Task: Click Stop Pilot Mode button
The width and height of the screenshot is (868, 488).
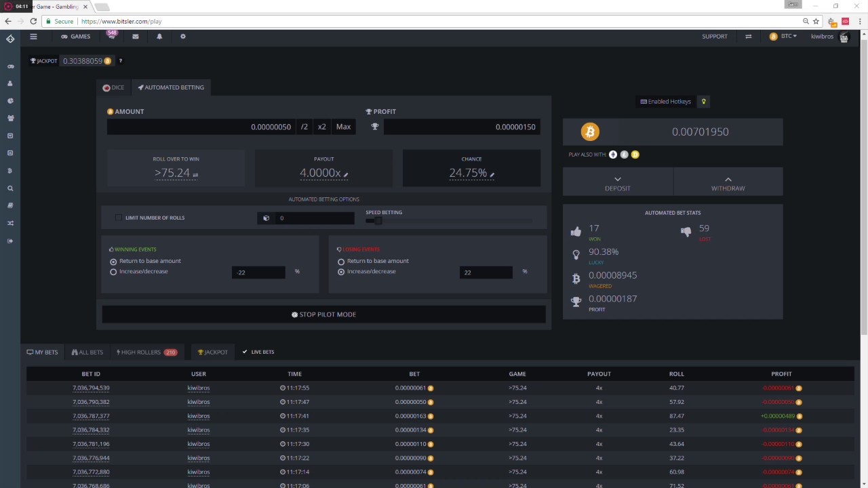Action: pos(323,314)
